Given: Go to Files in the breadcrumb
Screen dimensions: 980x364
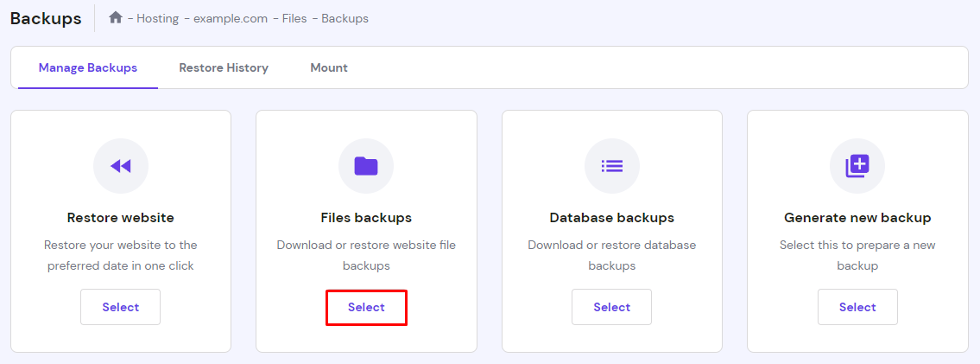Looking at the screenshot, I should [x=294, y=18].
